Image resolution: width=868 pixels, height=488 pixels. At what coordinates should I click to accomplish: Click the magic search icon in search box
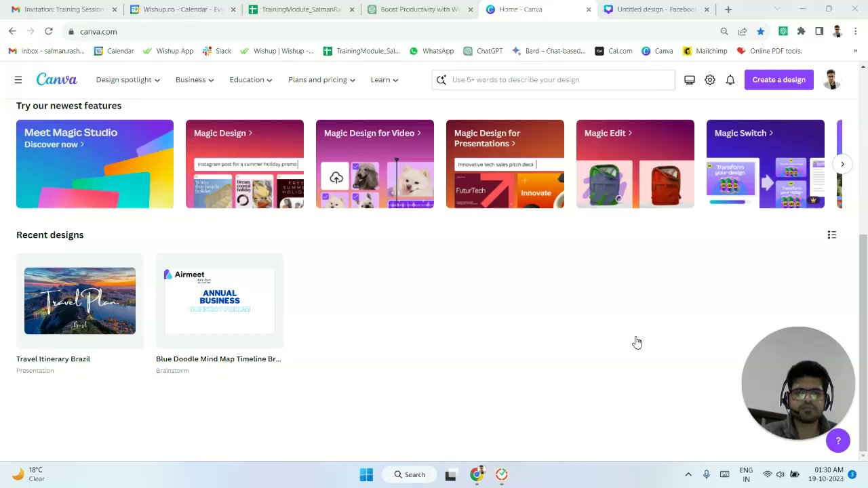[441, 80]
